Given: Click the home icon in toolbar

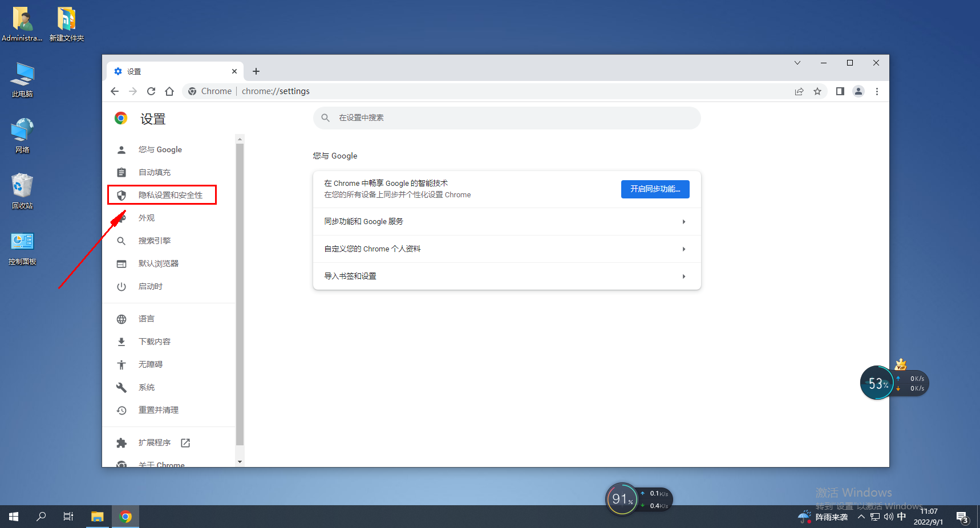Looking at the screenshot, I should tap(169, 91).
